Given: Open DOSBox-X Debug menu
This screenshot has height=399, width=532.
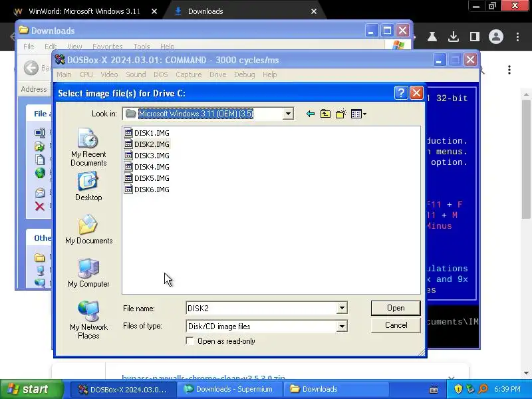Looking at the screenshot, I should point(244,74).
